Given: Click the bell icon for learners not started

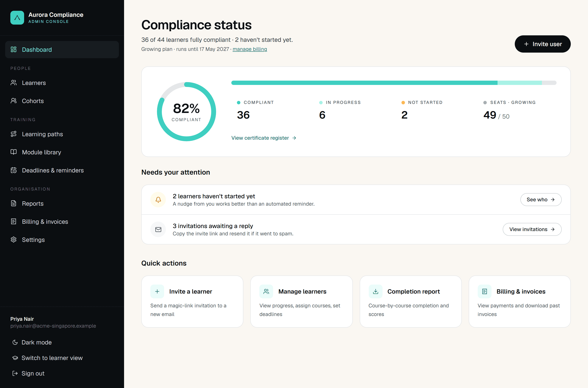Looking at the screenshot, I should click(x=158, y=199).
